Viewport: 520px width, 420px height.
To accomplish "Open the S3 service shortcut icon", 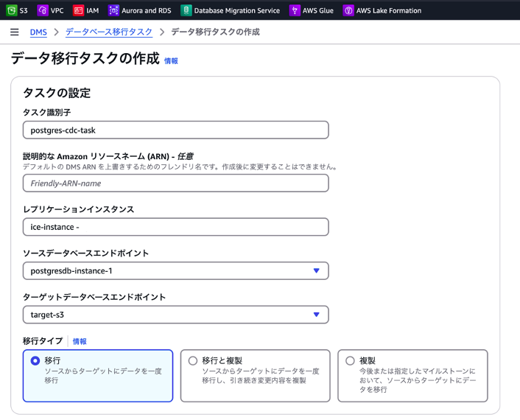I will [11, 10].
